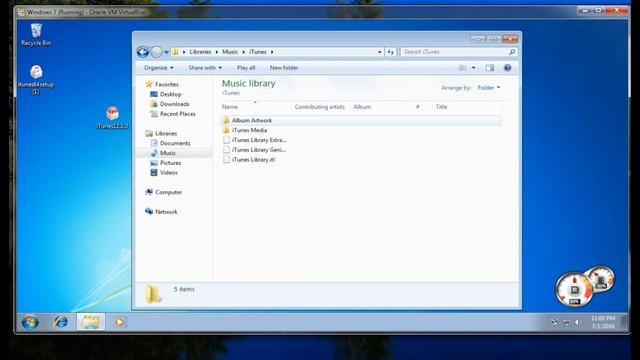The image size is (640, 360).
Task: Open the view options dropdown arrow
Action: point(473,68)
